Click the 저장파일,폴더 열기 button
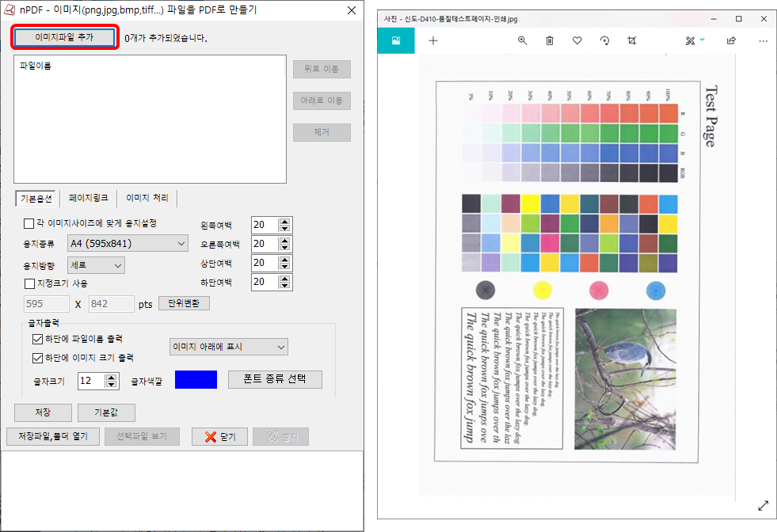 (x=53, y=436)
